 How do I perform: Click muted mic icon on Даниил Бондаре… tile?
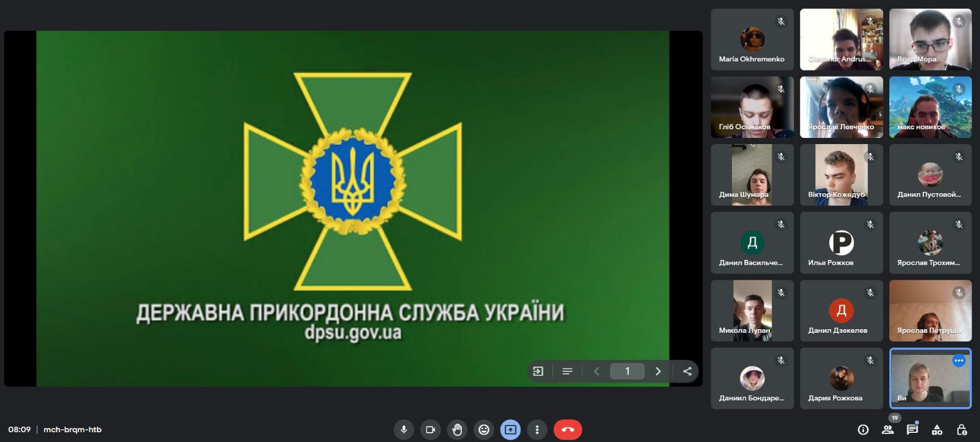click(781, 360)
